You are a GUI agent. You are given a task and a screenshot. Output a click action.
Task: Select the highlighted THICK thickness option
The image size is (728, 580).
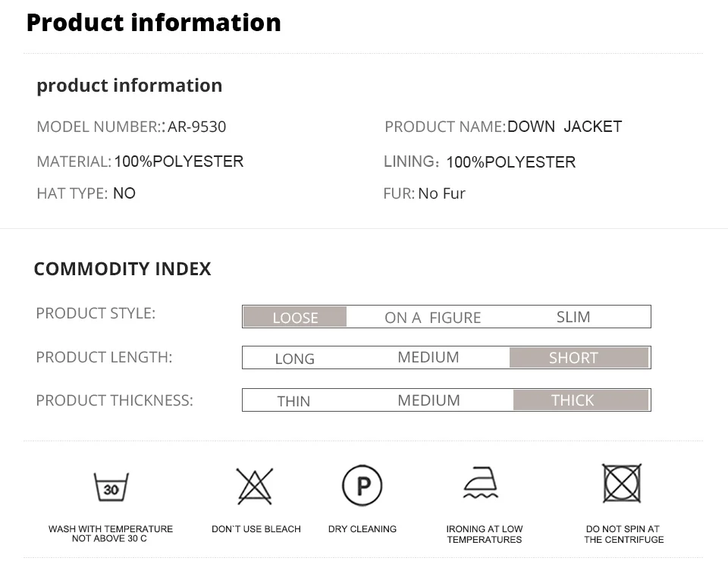click(x=581, y=400)
